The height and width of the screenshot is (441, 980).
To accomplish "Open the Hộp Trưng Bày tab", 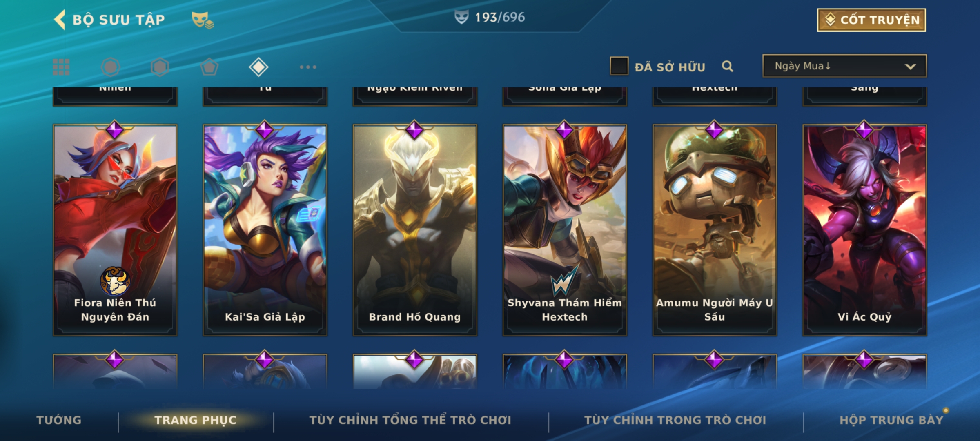I will click(x=891, y=420).
